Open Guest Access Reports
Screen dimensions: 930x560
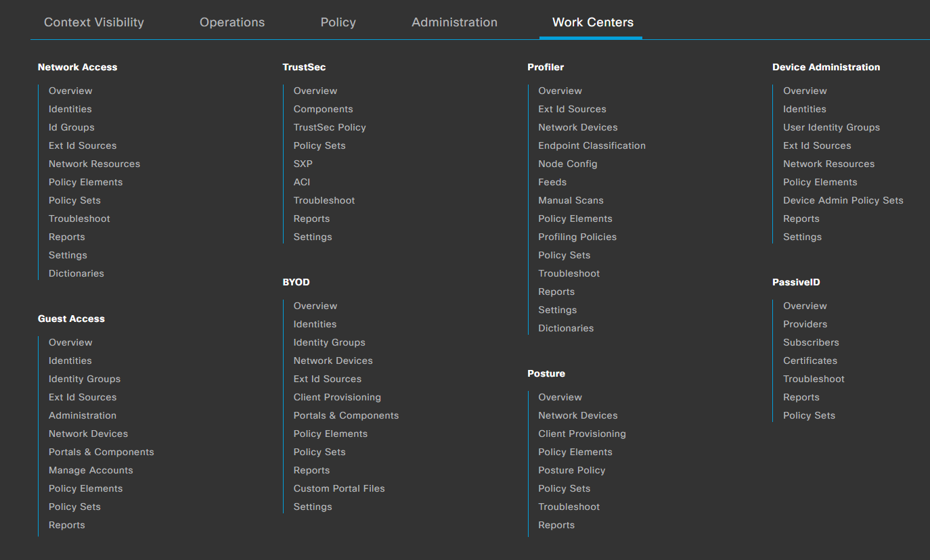tap(67, 525)
